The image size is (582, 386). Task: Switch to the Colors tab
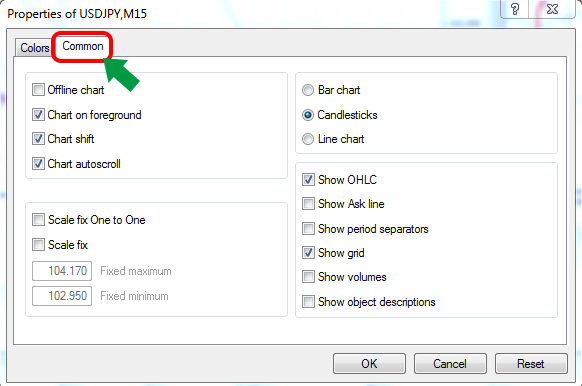pyautogui.click(x=34, y=48)
